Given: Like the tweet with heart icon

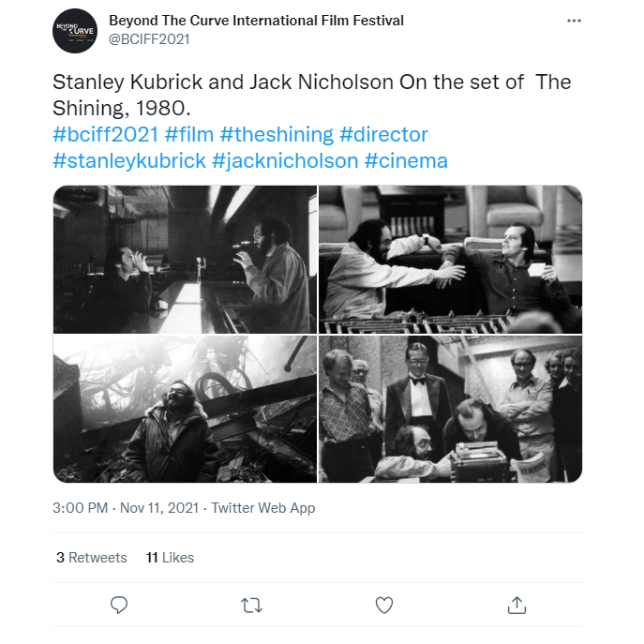Looking at the screenshot, I should 384,605.
